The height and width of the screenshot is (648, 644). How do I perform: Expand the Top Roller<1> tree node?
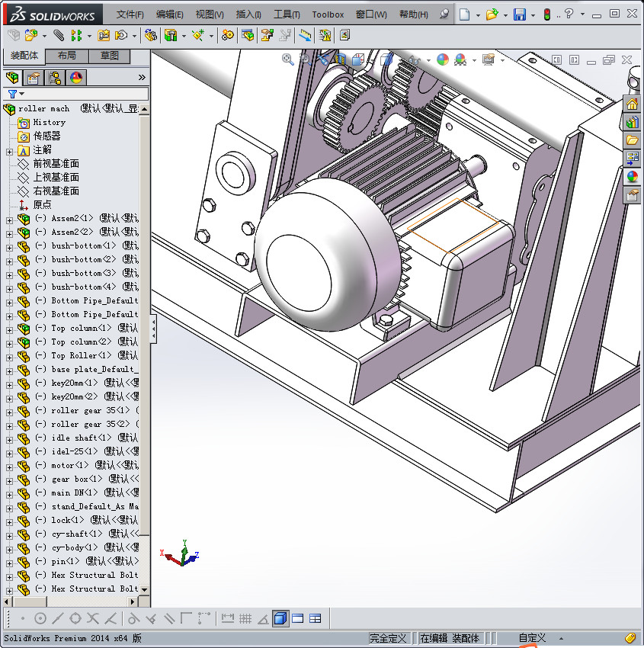(x=9, y=358)
